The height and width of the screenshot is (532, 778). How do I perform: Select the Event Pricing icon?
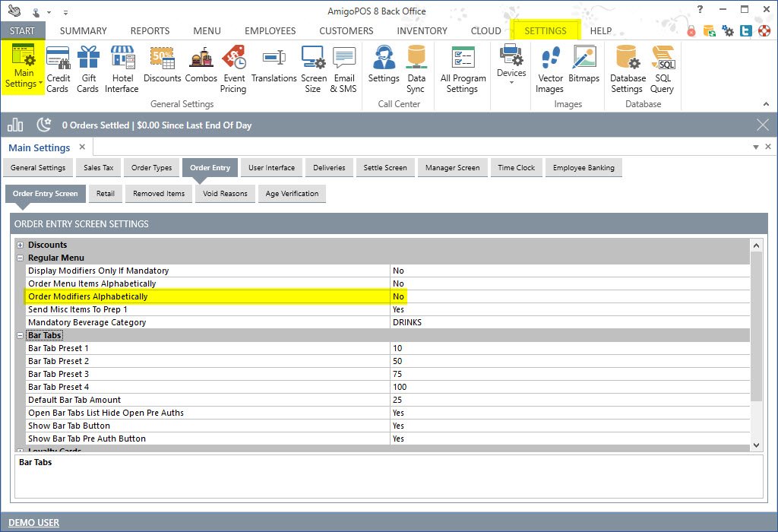click(x=233, y=68)
